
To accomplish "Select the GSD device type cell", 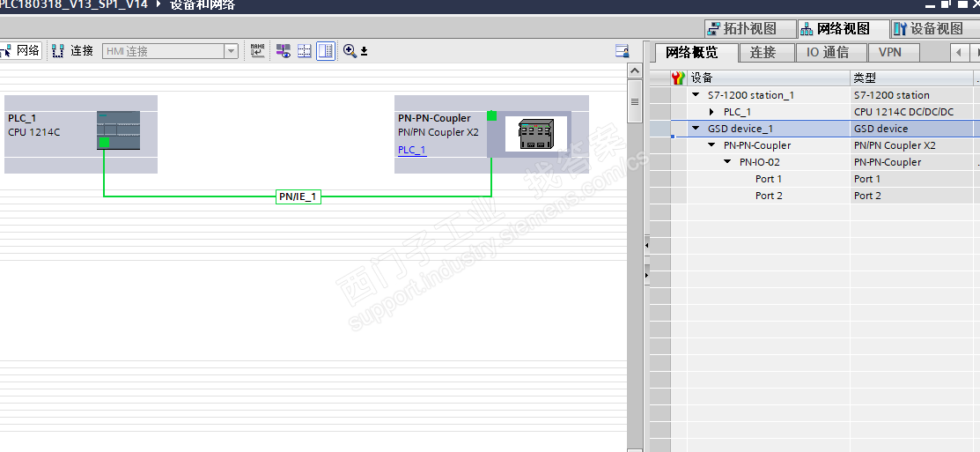I will coord(912,129).
